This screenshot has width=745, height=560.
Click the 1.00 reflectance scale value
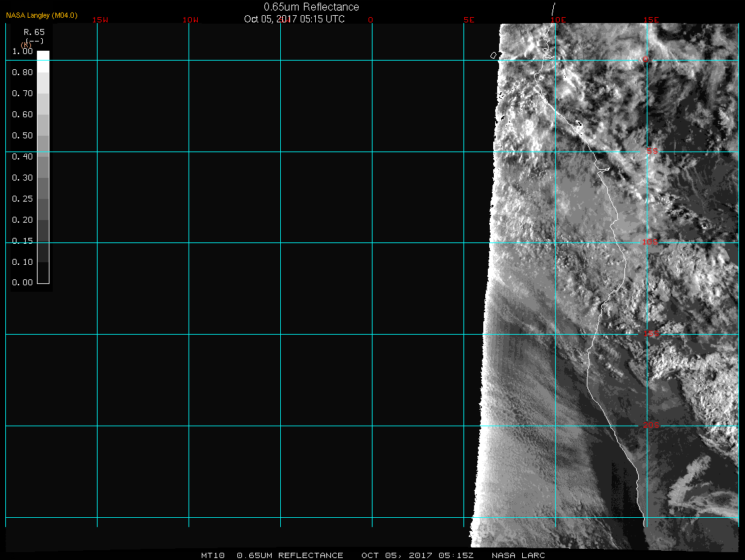[22, 51]
